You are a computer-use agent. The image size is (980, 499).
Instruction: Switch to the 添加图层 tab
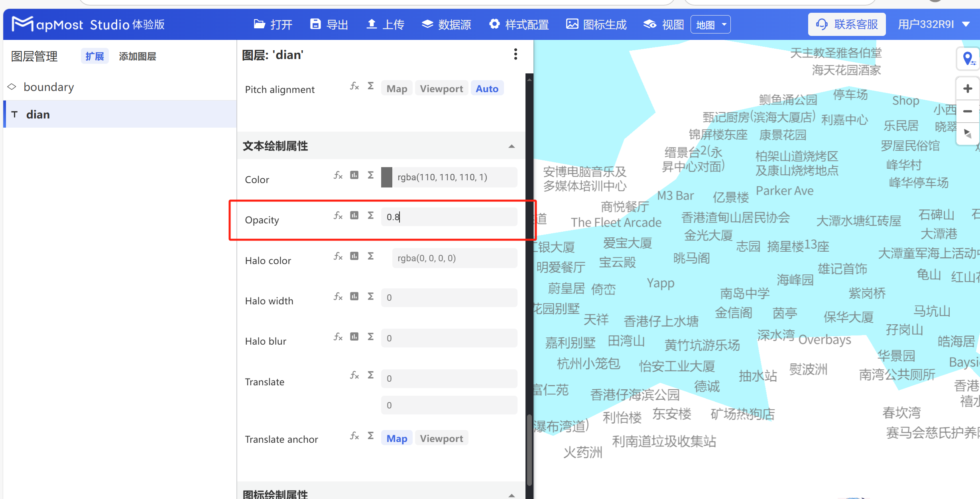[x=137, y=56]
